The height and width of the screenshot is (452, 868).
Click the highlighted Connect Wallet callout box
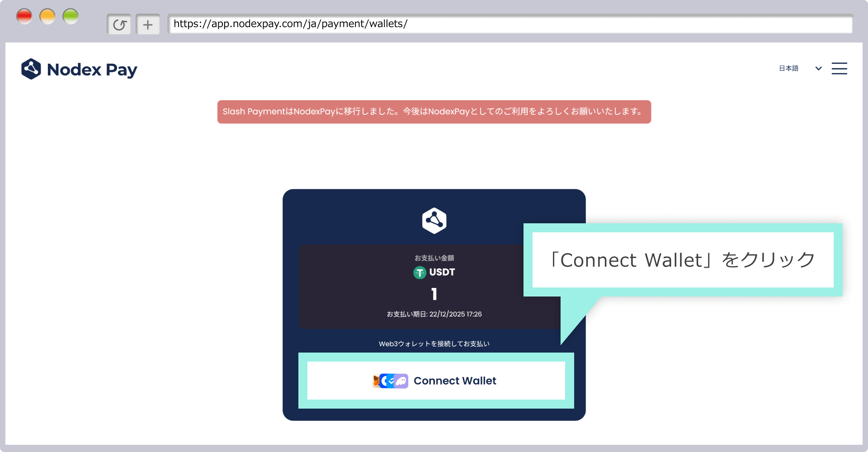(683, 259)
